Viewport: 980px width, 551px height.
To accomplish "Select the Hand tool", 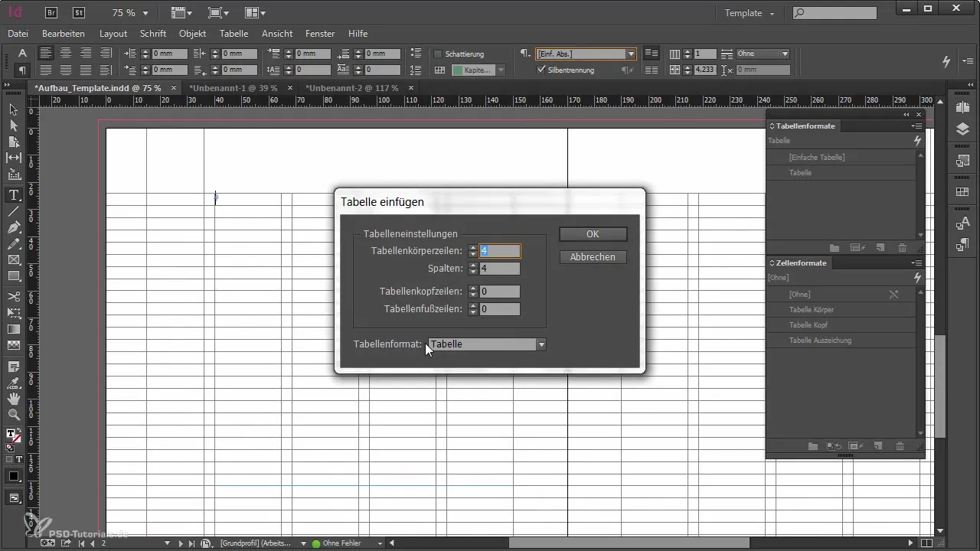I will 14,399.
